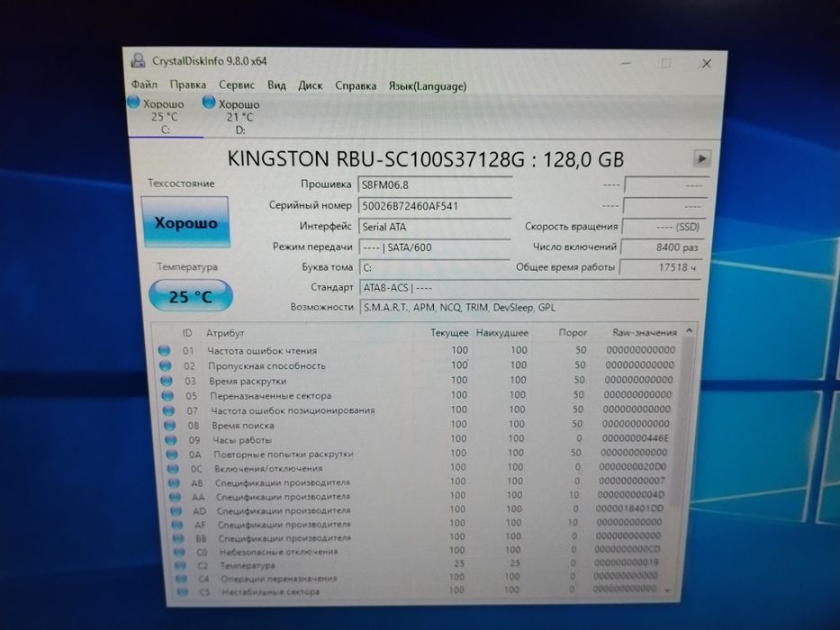Viewport: 840px width, 630px height.
Task: Click status icon for attribute 05
Action: [167, 396]
